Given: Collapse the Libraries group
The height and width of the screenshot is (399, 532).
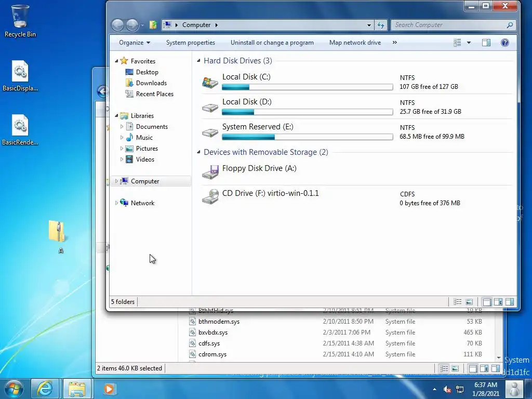Looking at the screenshot, I should pos(116,116).
